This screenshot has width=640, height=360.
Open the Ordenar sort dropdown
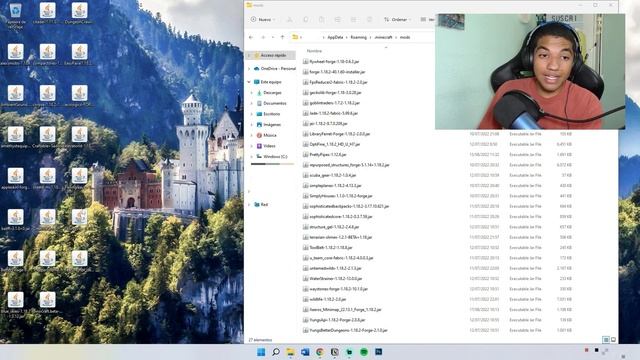click(398, 20)
